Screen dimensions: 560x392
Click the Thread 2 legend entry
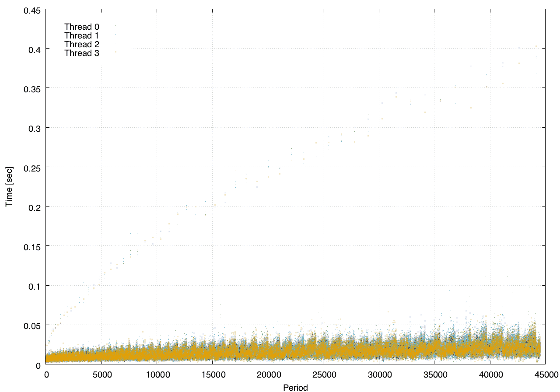click(x=82, y=44)
